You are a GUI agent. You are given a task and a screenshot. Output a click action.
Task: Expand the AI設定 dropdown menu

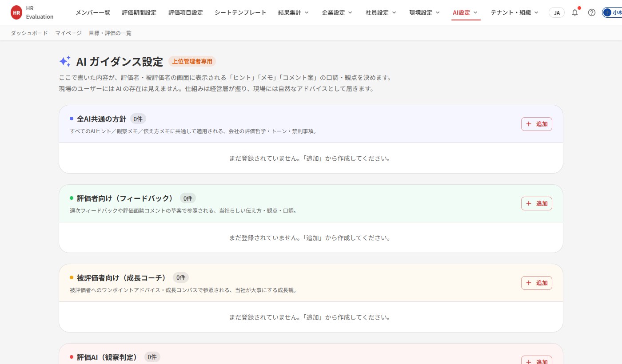pyautogui.click(x=466, y=12)
